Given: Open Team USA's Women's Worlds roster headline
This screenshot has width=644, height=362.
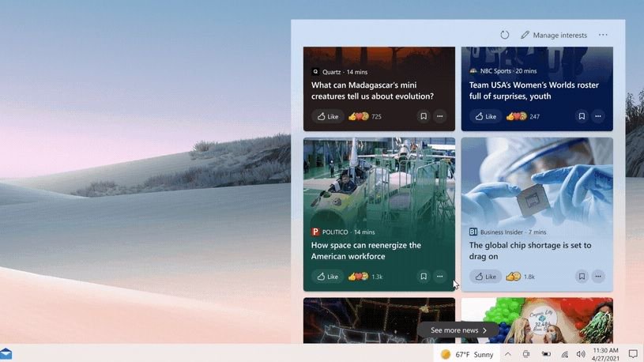Looking at the screenshot, I should pyautogui.click(x=534, y=90).
